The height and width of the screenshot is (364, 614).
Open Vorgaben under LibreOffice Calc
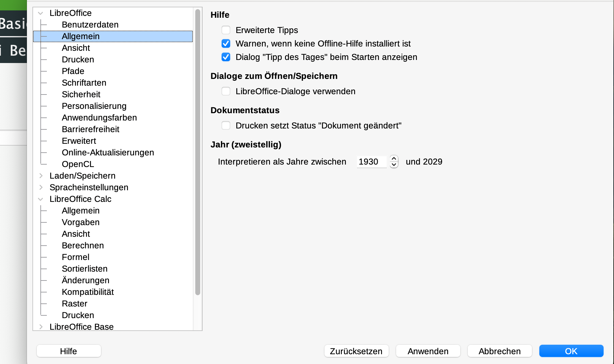click(80, 222)
